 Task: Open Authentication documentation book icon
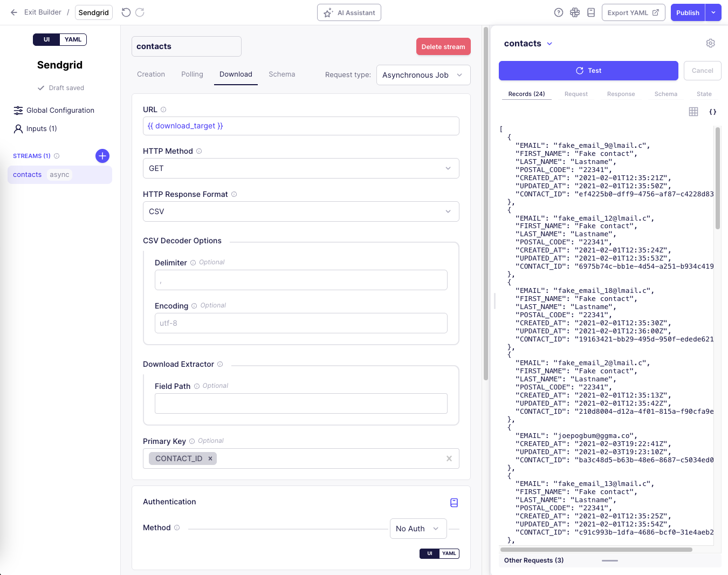point(454,502)
